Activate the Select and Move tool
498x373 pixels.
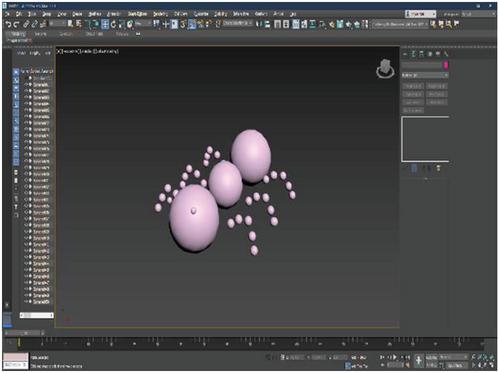point(105,24)
